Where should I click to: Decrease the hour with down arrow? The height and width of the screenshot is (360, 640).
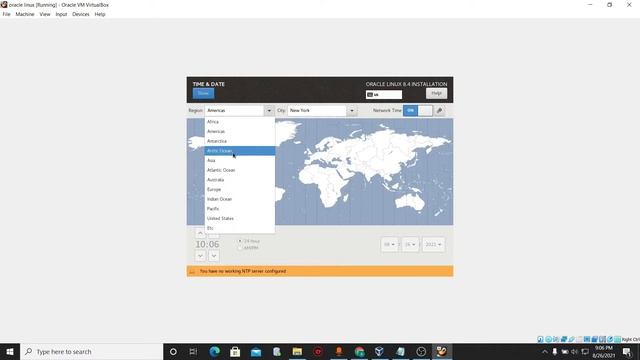click(200, 256)
